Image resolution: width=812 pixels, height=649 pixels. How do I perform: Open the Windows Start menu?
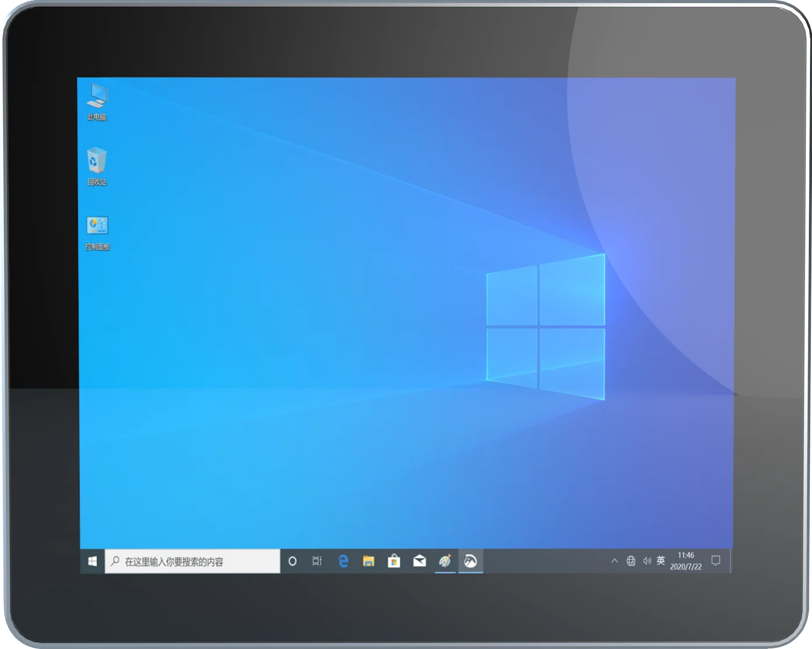pyautogui.click(x=92, y=561)
